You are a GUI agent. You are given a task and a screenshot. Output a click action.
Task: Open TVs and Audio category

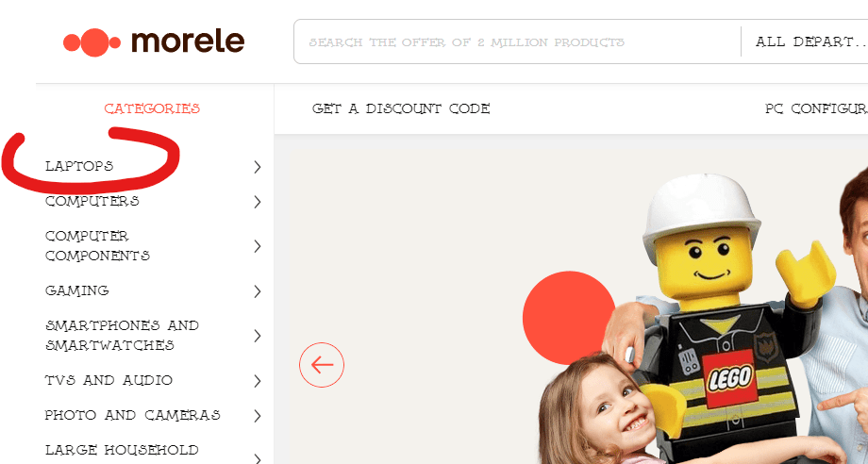pos(108,380)
